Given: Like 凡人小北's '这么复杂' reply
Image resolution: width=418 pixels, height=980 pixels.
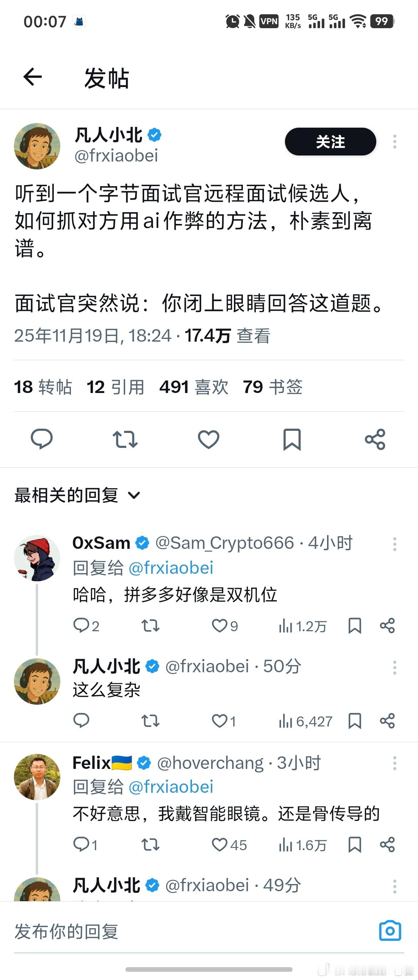Looking at the screenshot, I should click(221, 721).
